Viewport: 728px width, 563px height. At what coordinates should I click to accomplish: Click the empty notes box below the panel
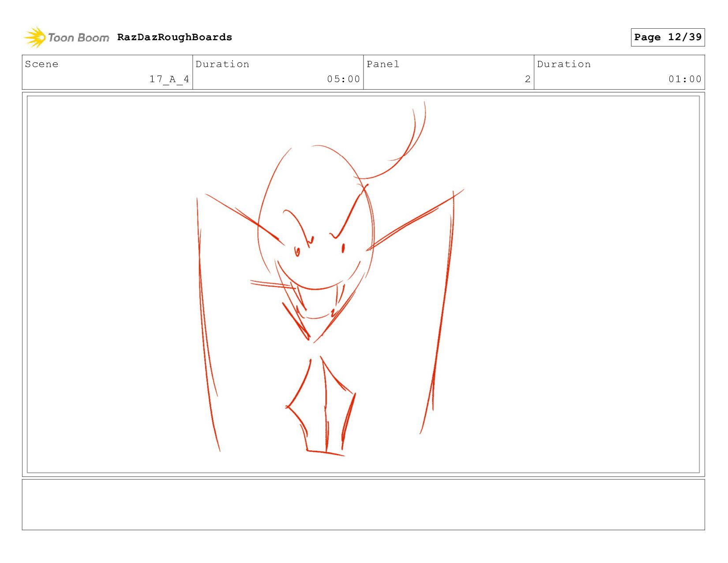pos(363,505)
